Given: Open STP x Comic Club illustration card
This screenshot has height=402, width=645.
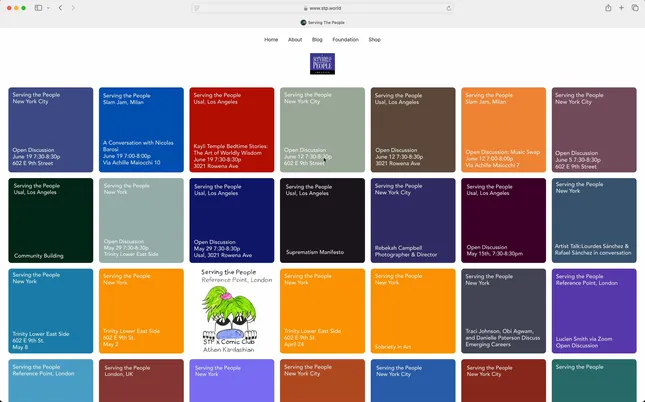Looking at the screenshot, I should click(232, 311).
